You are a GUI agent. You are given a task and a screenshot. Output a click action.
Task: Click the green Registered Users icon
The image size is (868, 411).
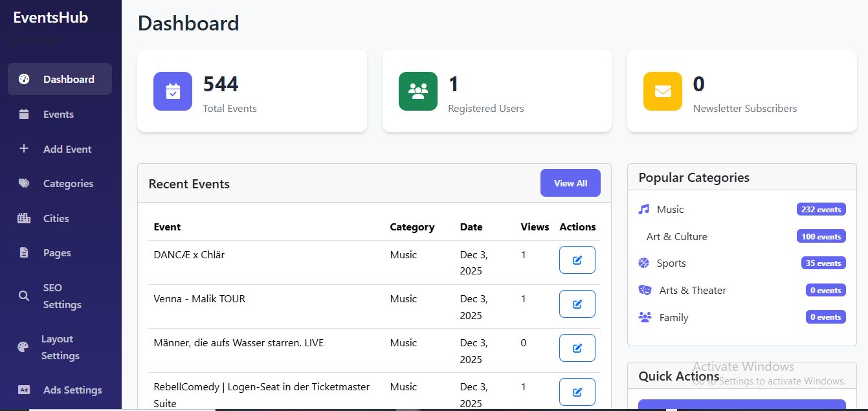(x=418, y=91)
